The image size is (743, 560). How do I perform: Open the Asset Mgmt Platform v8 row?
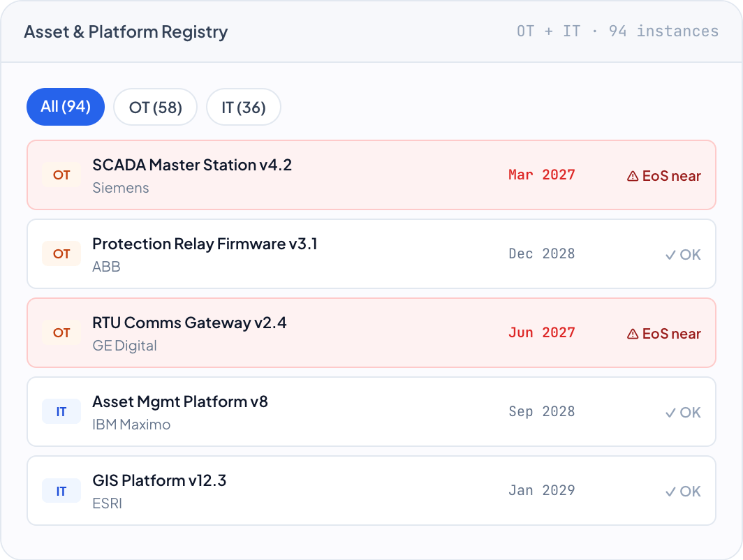tap(371, 412)
